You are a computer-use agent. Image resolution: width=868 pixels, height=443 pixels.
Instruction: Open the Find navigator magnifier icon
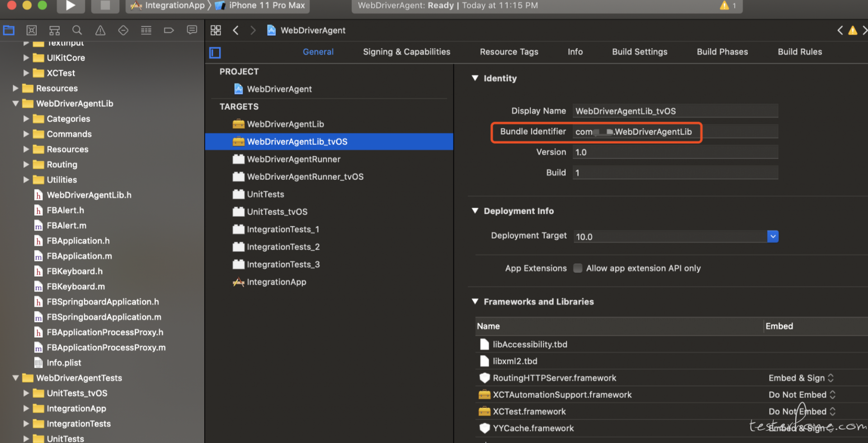[77, 30]
